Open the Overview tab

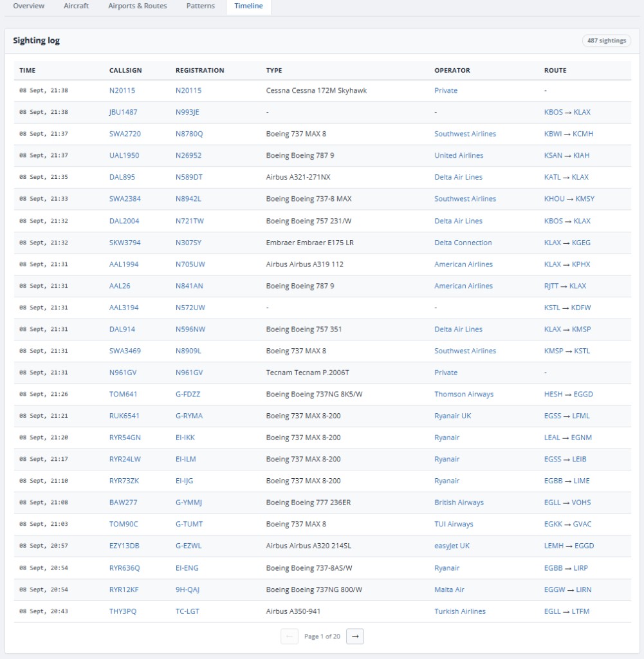(28, 6)
